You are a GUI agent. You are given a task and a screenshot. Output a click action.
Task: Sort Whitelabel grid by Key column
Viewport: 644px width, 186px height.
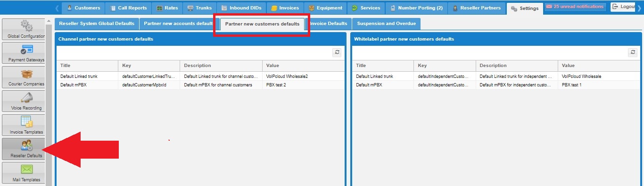pyautogui.click(x=445, y=66)
